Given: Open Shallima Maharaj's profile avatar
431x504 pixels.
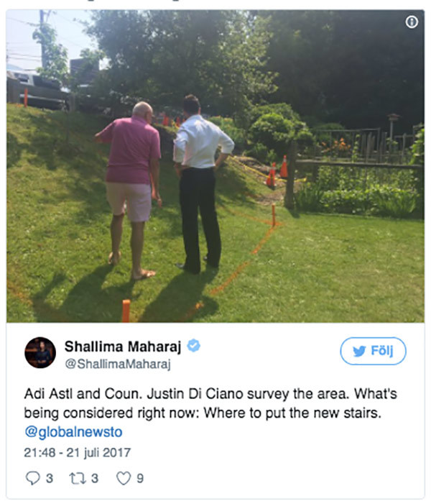Looking at the screenshot, I should [40, 352].
